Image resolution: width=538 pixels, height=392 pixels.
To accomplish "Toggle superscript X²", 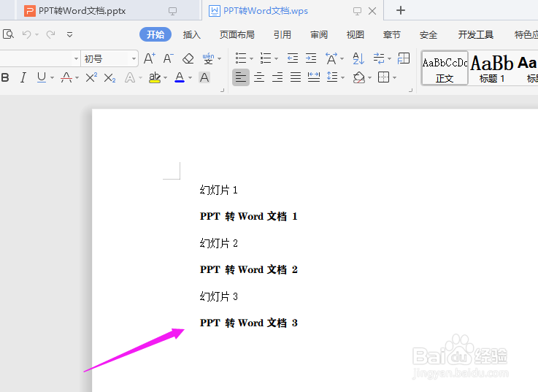I will 91,77.
